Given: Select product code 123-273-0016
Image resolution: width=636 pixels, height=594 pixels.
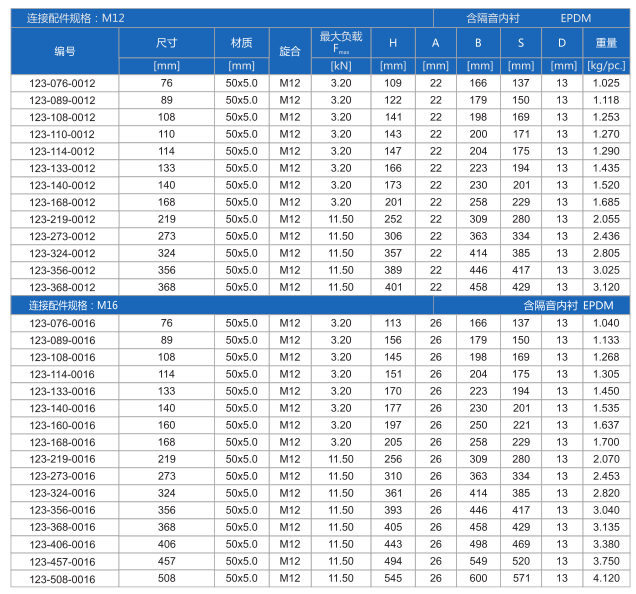Looking at the screenshot, I should (62, 476).
